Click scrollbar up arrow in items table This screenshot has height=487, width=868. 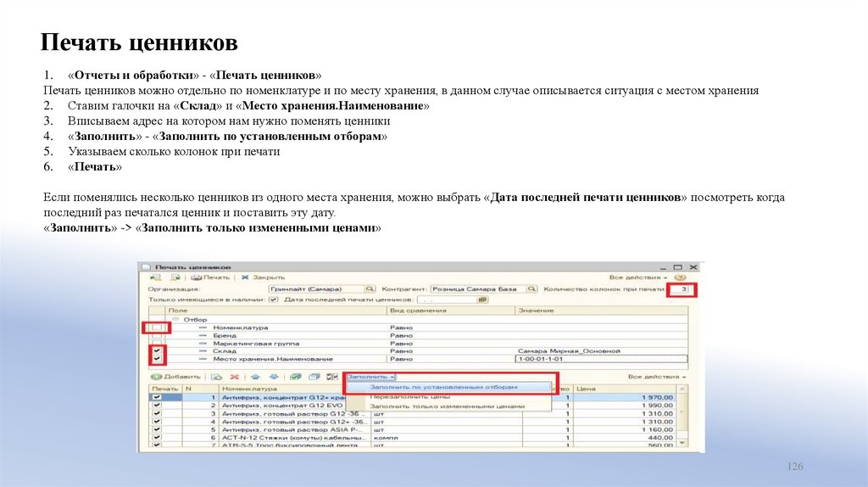coord(682,389)
